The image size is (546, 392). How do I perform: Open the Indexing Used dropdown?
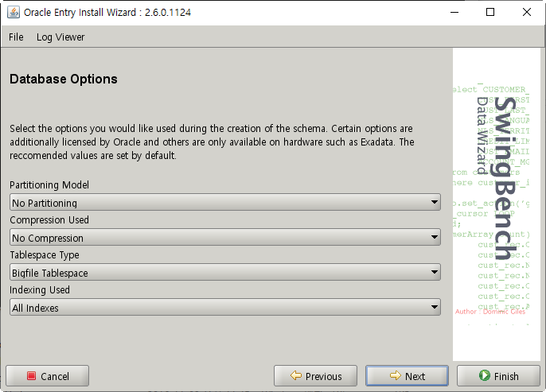pos(225,307)
